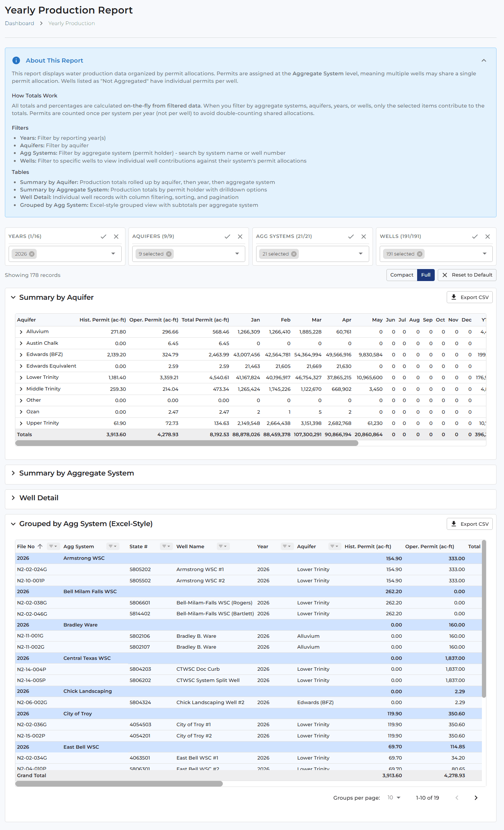Remove the 191 selected wells chip

coord(420,254)
